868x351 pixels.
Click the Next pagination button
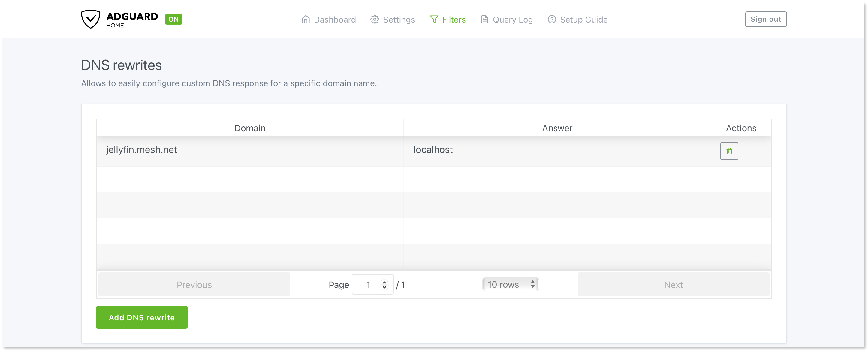point(673,284)
